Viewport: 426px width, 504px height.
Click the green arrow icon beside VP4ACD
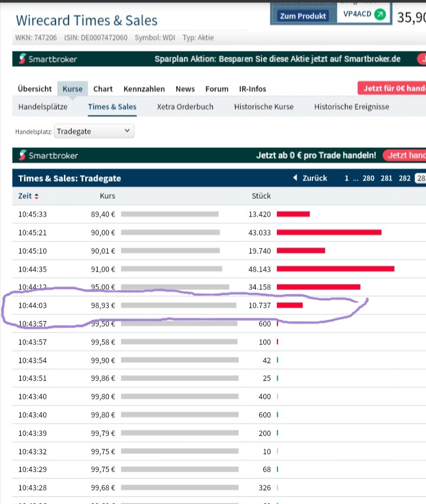point(379,14)
